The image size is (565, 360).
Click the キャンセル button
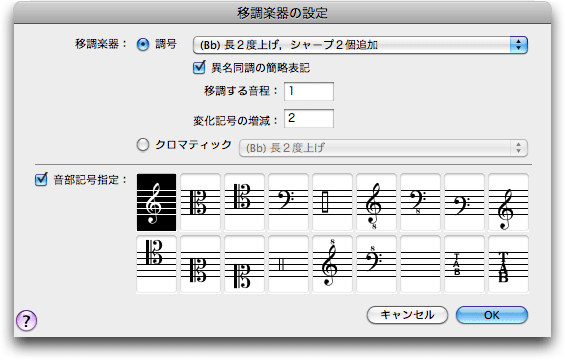click(x=407, y=315)
